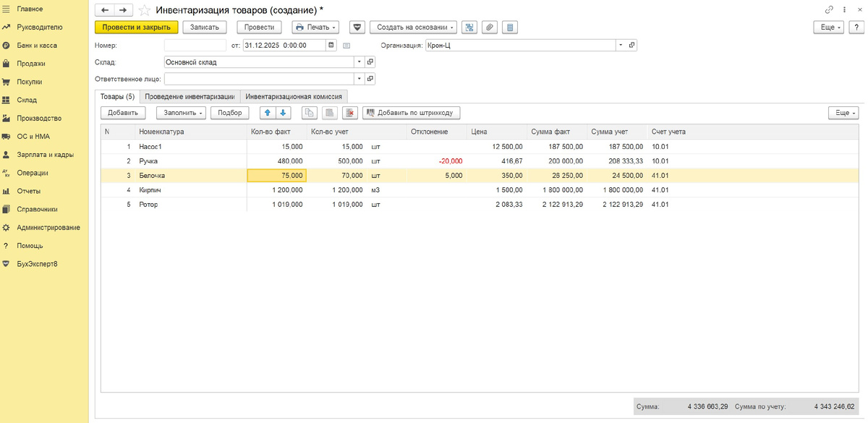Image resolution: width=868 pixels, height=423 pixels.
Task: Open Создать на основании dropdown
Action: click(x=414, y=27)
